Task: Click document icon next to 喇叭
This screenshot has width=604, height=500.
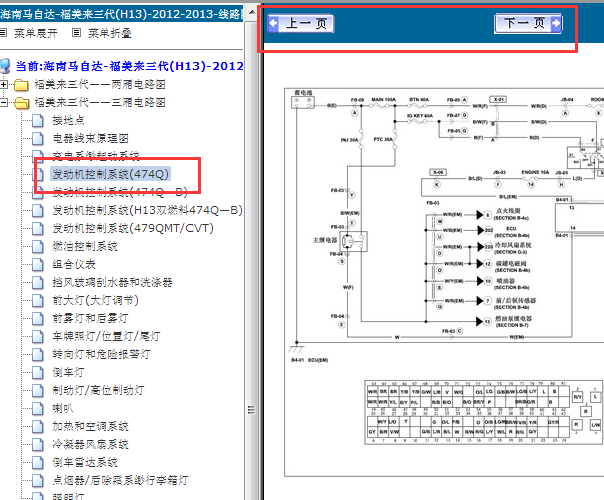Action: (x=38, y=408)
